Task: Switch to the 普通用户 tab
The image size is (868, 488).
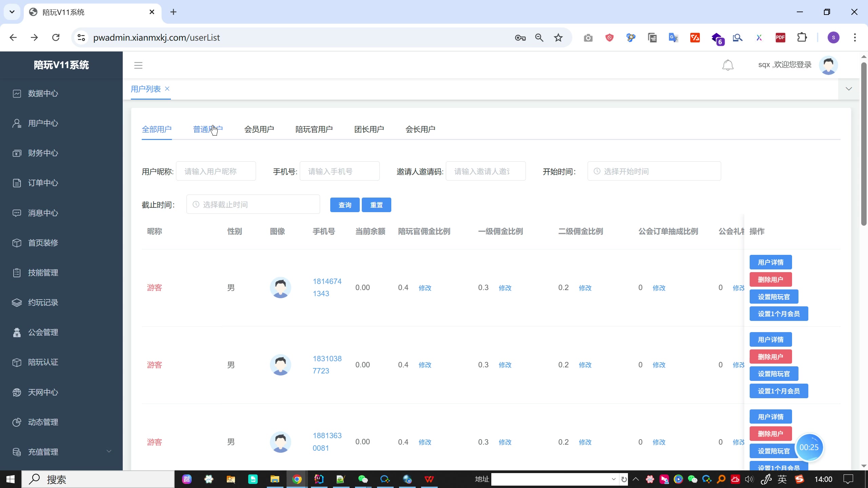Action: coord(208,129)
